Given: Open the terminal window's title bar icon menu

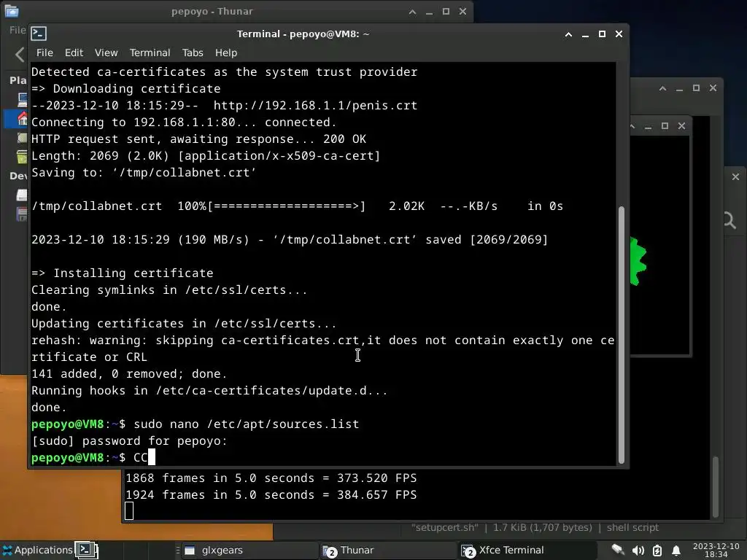Looking at the screenshot, I should pyautogui.click(x=39, y=34).
